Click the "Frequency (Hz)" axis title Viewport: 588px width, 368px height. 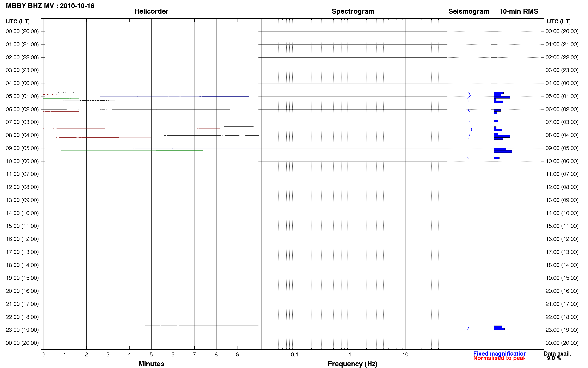(x=353, y=364)
